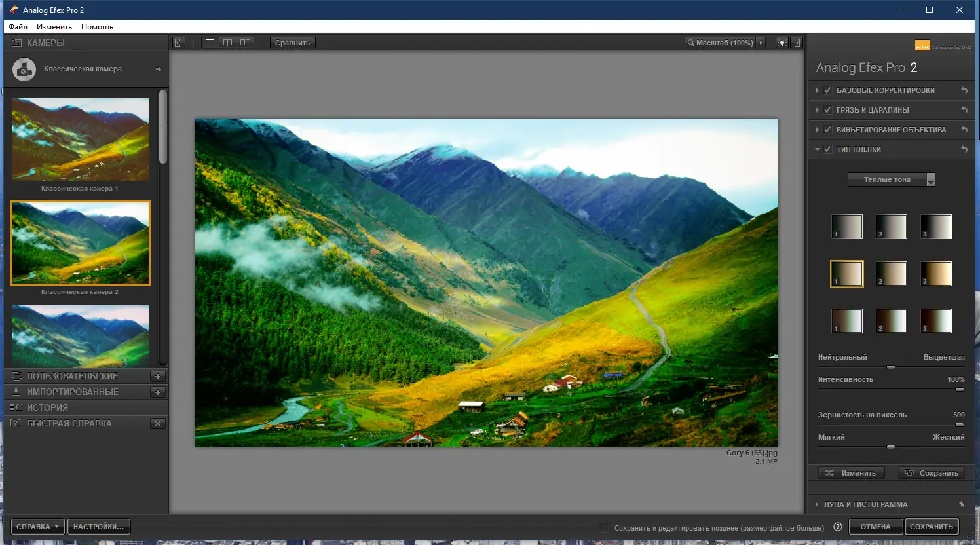Image resolution: width=980 pixels, height=545 pixels.
Task: Select the Классическая камера 2 preset thumbnail
Action: 81,243
